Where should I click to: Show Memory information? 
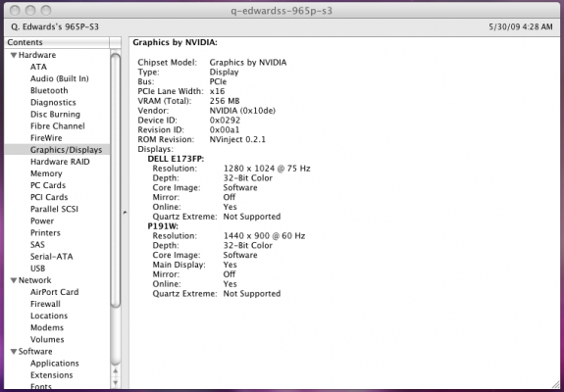pyautogui.click(x=46, y=173)
